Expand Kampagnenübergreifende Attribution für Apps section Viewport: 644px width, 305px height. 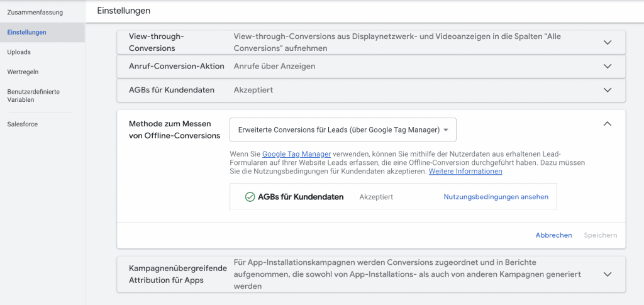pyautogui.click(x=607, y=274)
